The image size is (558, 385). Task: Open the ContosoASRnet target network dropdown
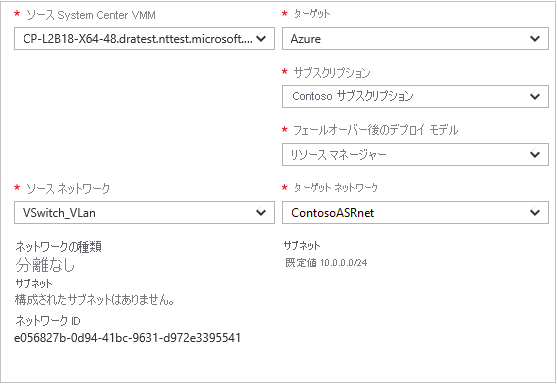click(x=415, y=212)
